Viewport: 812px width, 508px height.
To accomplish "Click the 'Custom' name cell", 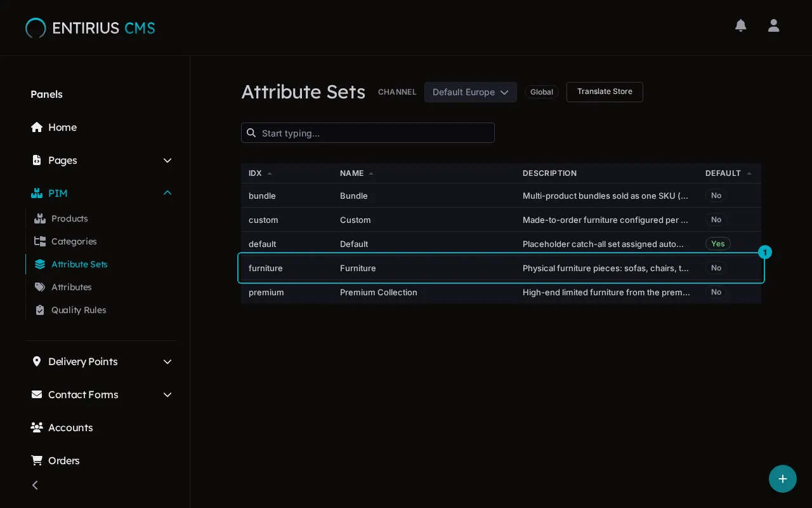I will pyautogui.click(x=355, y=220).
